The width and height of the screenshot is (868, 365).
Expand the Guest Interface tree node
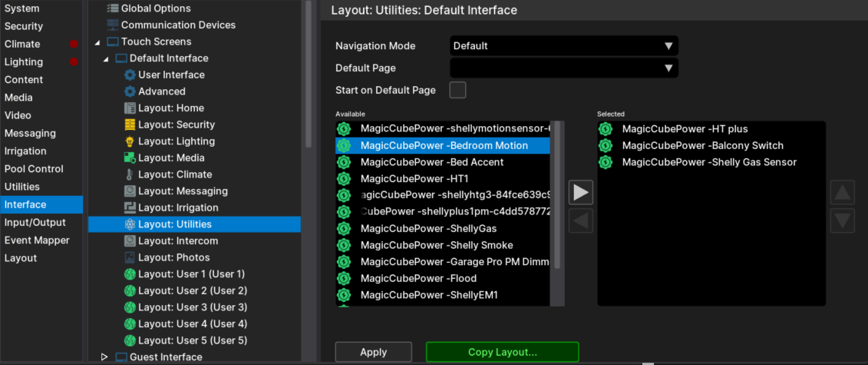(104, 357)
